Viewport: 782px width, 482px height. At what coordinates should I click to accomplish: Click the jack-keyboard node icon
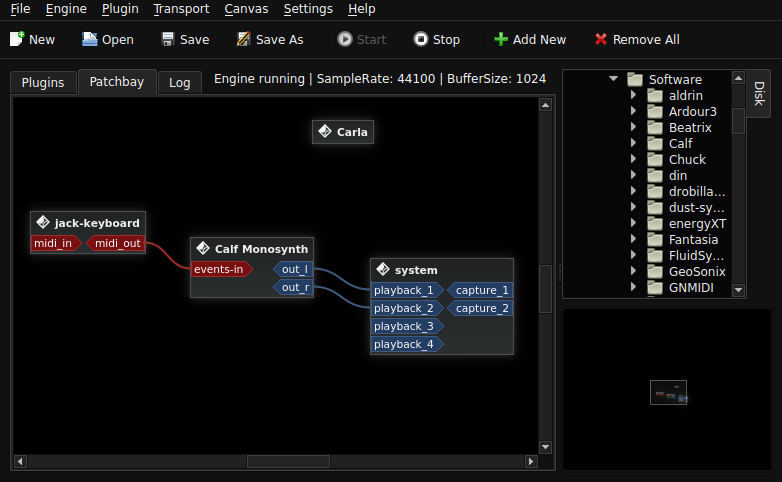click(43, 222)
